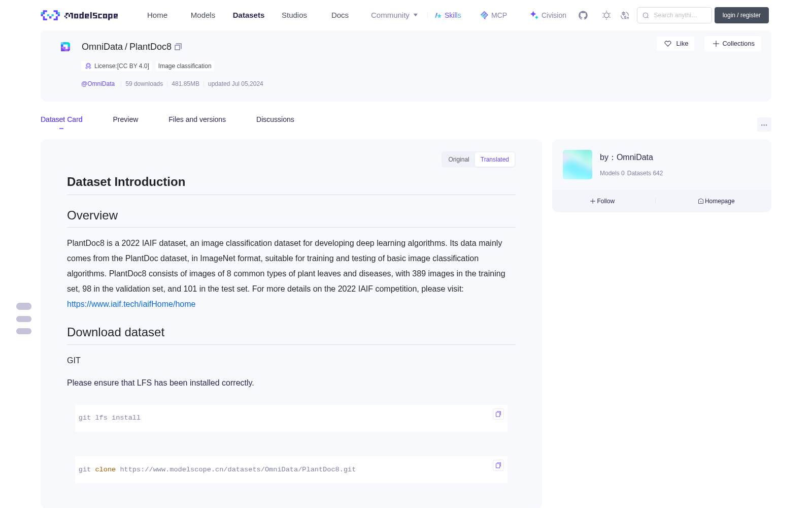Viewport: 812px width, 508px height.
Task: Like the PlantDoc8 dataset
Action: 676,44
